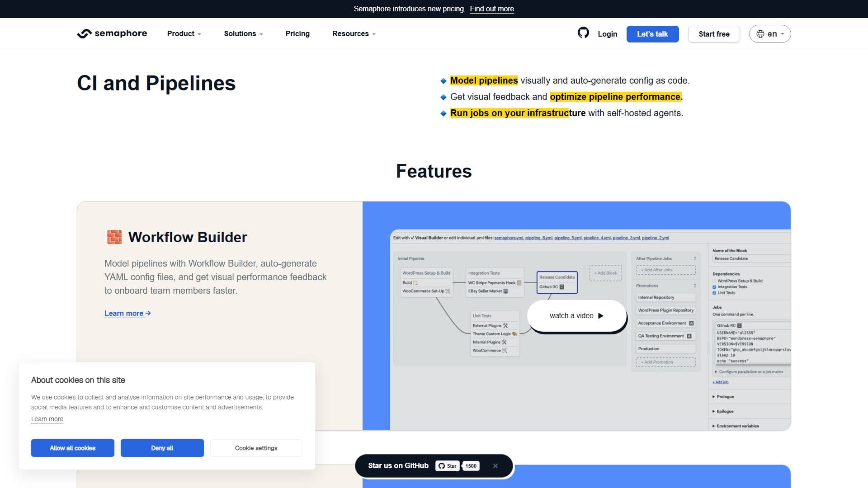Click Add After Jobs placeholder
This screenshot has width=868, height=488.
point(666,270)
